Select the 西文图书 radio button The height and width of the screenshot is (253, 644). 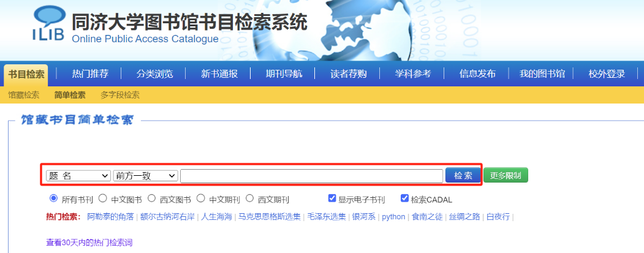151,198
